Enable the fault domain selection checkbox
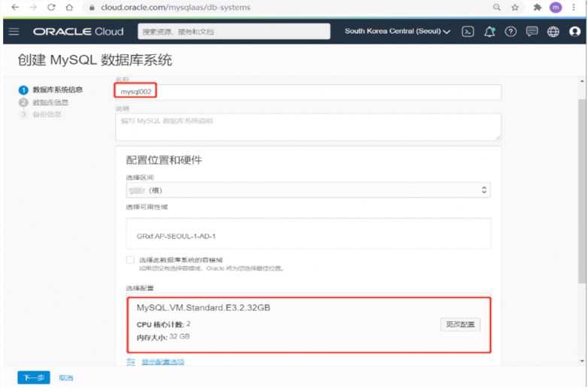 pos(130,260)
